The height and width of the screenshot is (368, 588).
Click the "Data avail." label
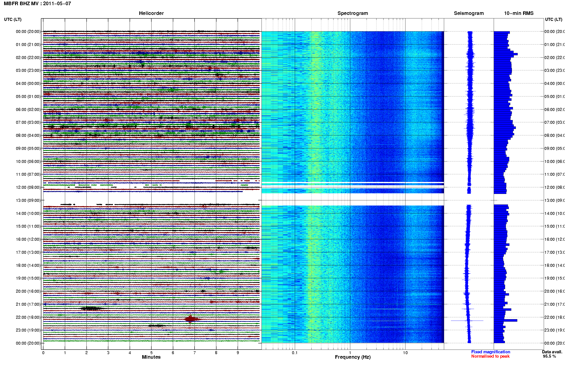point(552,352)
